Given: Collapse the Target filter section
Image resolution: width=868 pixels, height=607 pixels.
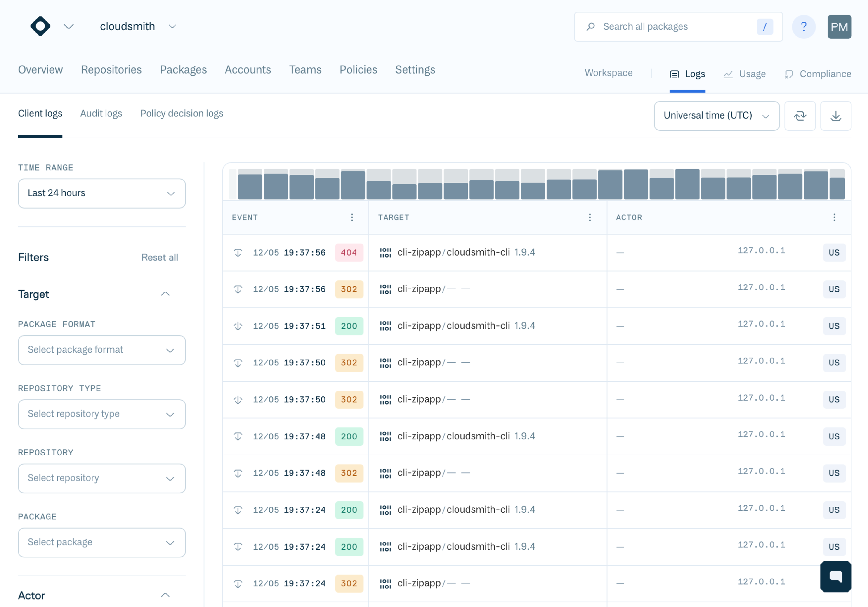Looking at the screenshot, I should coord(165,294).
